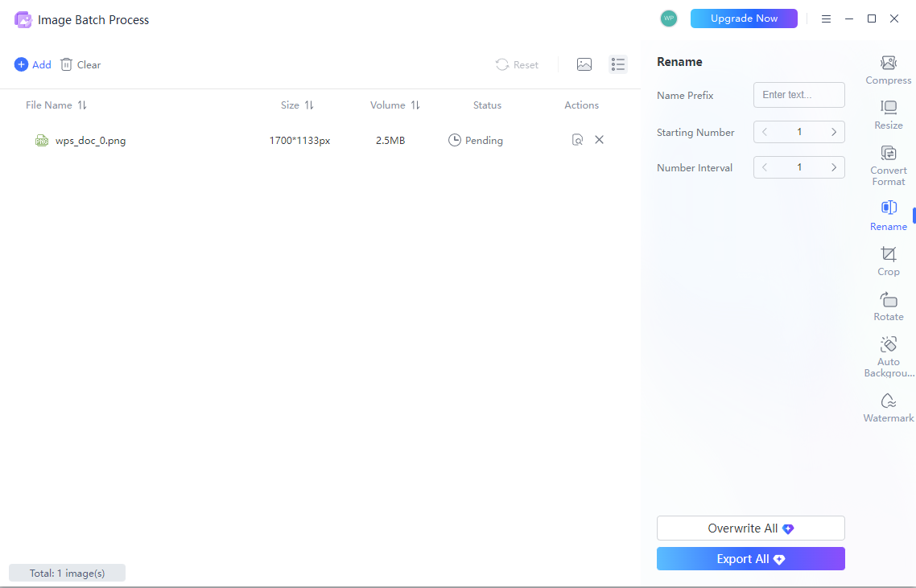The width and height of the screenshot is (916, 588).
Task: Sort the list by File Name
Action: point(56,105)
